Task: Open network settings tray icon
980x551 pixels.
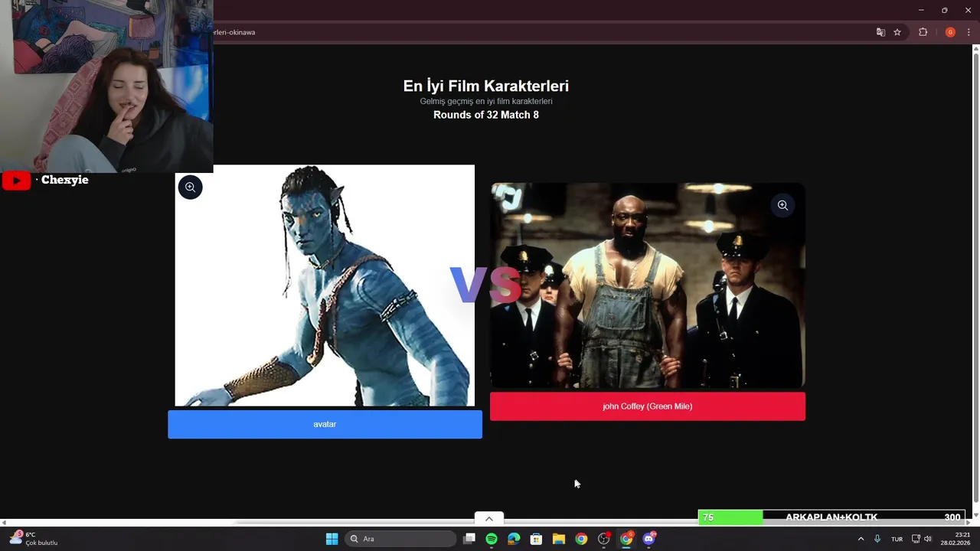Action: (916, 539)
